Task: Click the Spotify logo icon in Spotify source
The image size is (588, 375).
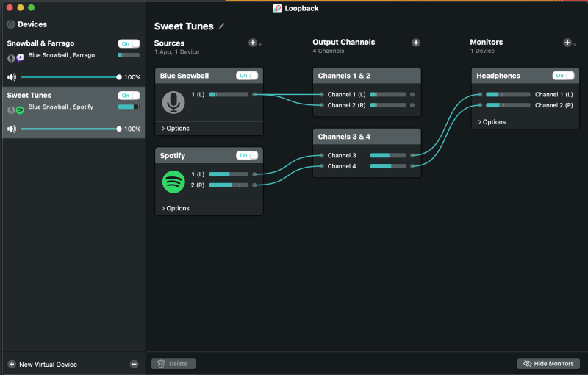Action: [173, 182]
